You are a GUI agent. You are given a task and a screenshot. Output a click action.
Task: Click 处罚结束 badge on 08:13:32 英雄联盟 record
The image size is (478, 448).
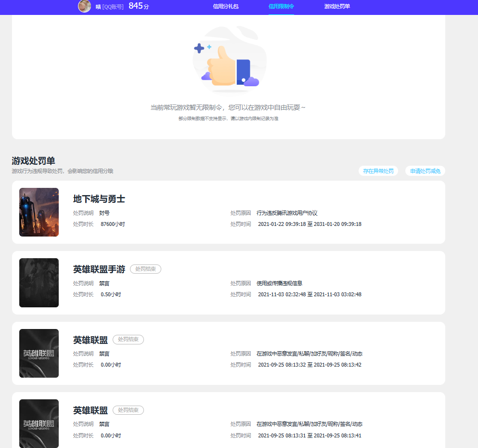coord(128,340)
